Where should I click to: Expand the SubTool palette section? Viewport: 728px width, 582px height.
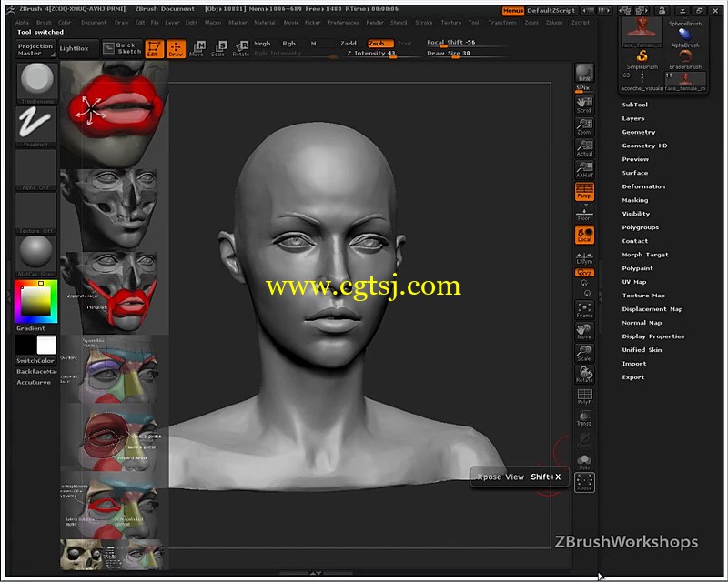[634, 105]
